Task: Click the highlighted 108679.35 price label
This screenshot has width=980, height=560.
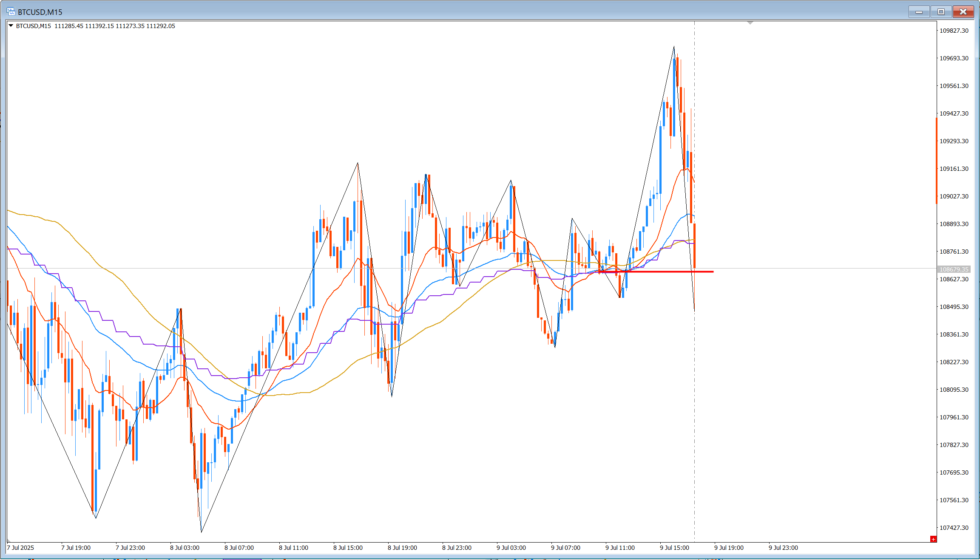Action: [954, 269]
